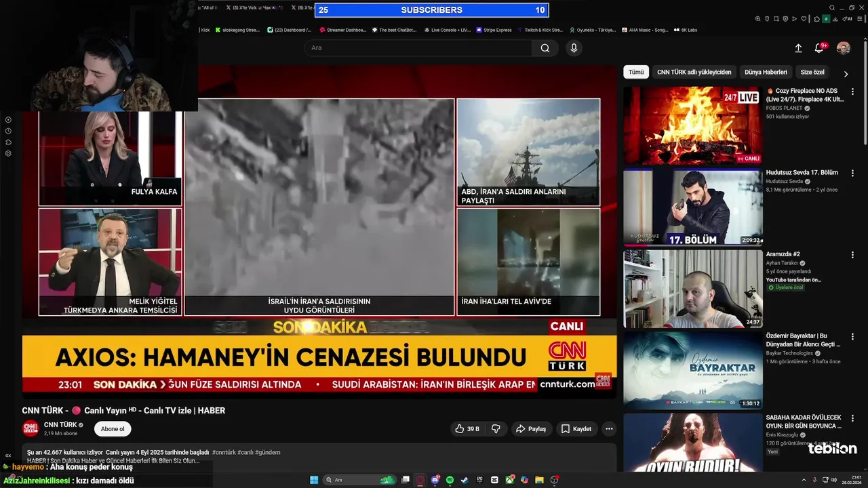Click the browser sidebar extensions icon

tap(8, 142)
